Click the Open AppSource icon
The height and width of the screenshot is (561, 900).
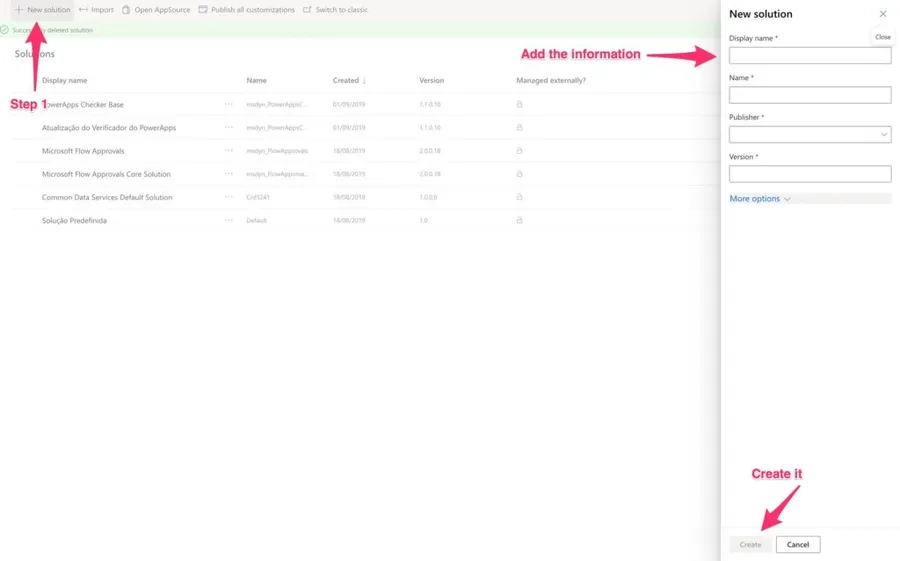pos(126,10)
